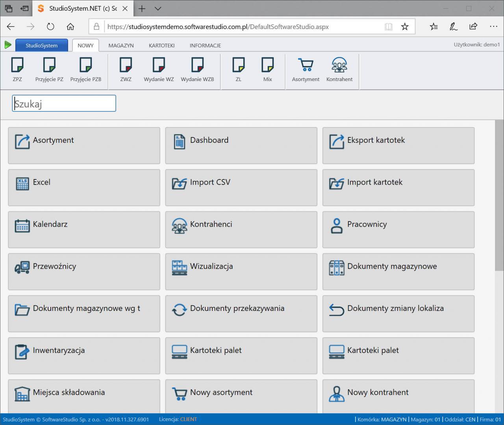This screenshot has height=425, width=504.
Task: Open the Dashboard tile
Action: tap(241, 145)
